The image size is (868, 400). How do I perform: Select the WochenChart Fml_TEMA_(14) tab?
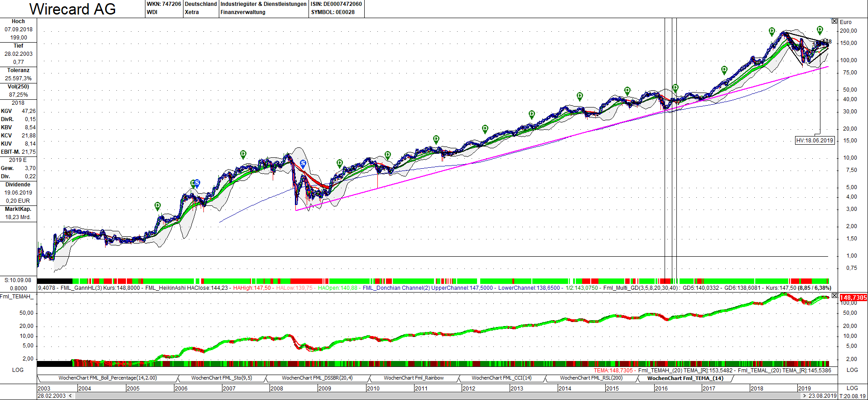pyautogui.click(x=685, y=378)
